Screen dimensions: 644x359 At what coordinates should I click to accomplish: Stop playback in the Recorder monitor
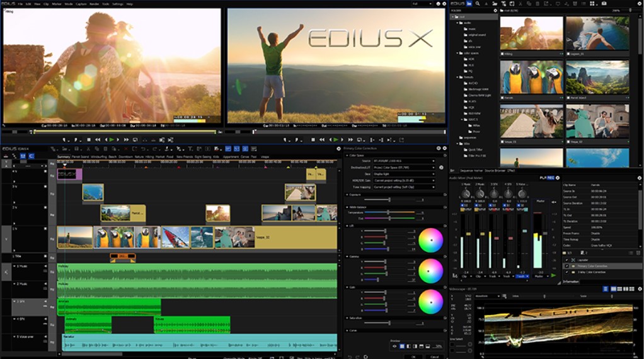[313, 140]
